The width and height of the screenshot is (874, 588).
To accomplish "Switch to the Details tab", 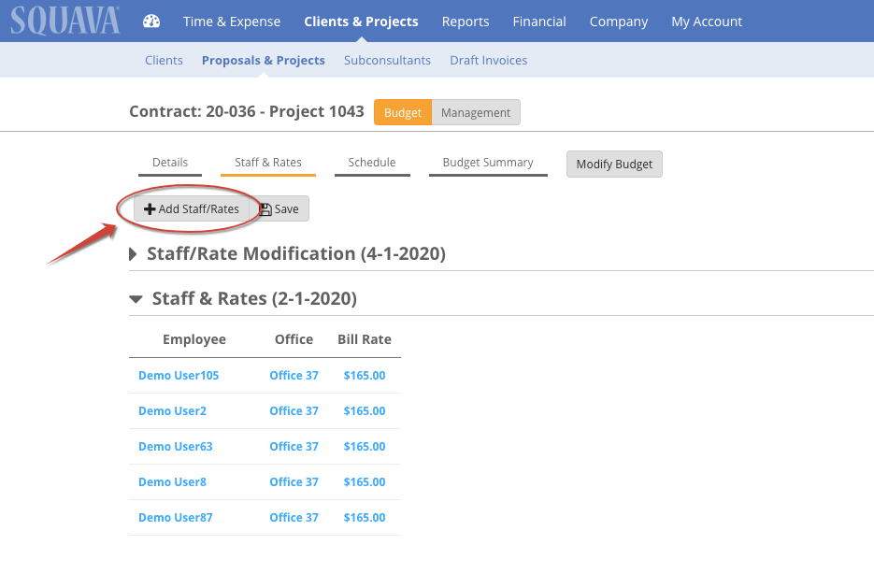I will [169, 161].
